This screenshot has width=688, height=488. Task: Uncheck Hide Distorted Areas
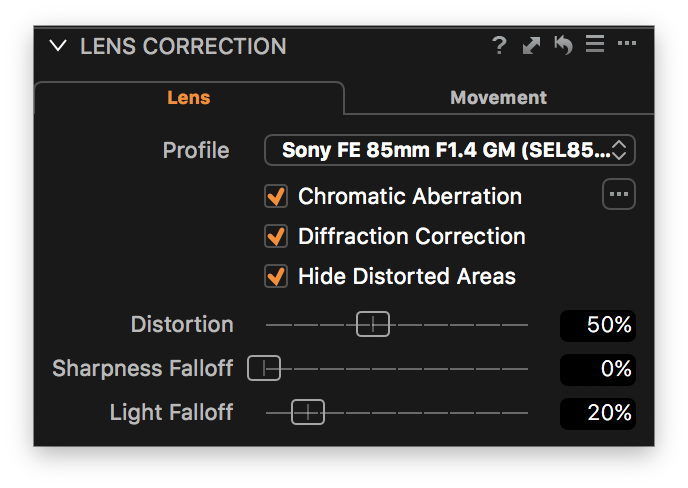pyautogui.click(x=276, y=276)
